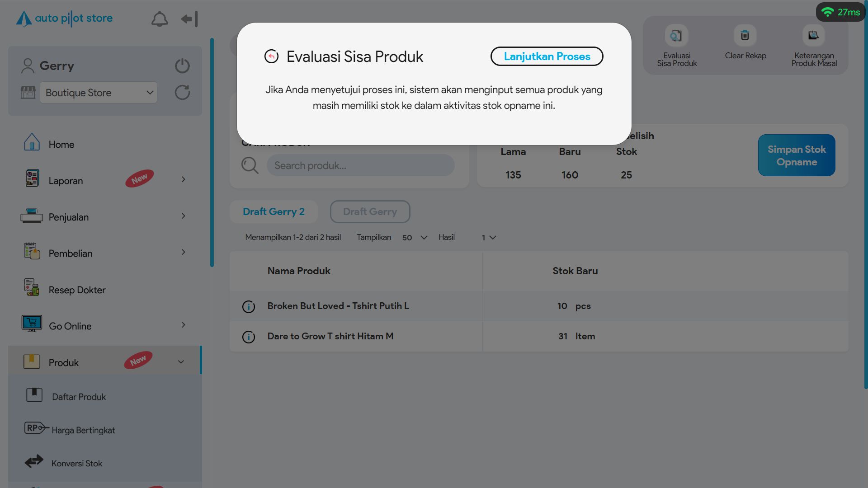
Task: Click the power logout icon
Action: click(182, 66)
